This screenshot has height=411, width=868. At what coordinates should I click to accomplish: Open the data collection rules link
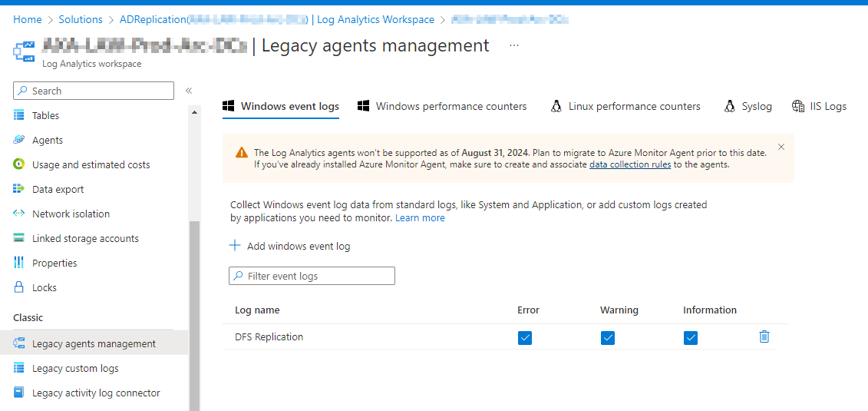coord(630,164)
